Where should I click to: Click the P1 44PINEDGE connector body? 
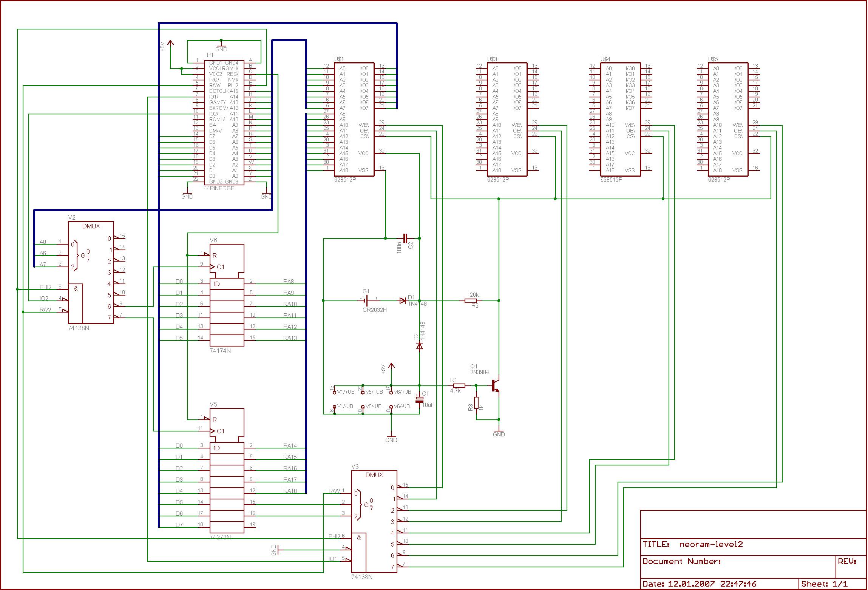point(224,122)
